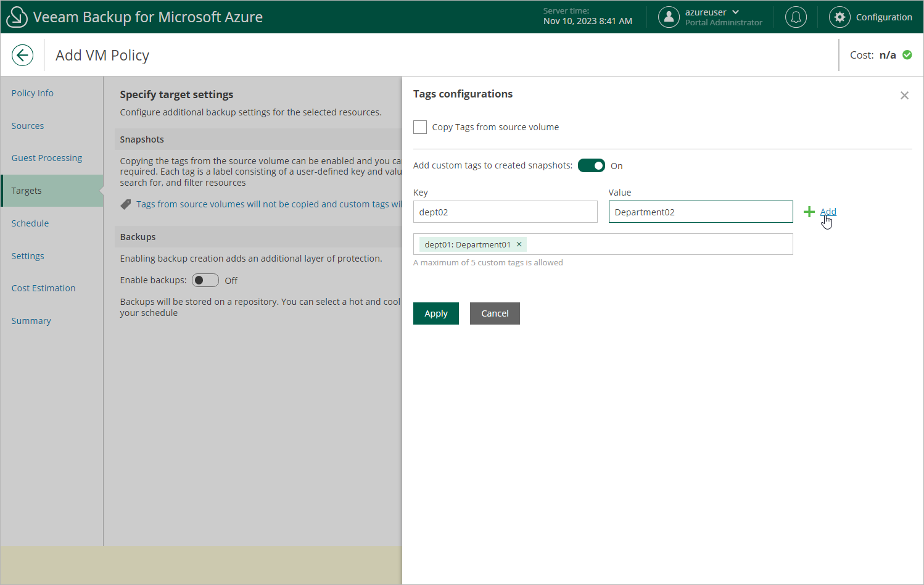The image size is (924, 585).
Task: Click the Apply button
Action: [436, 313]
